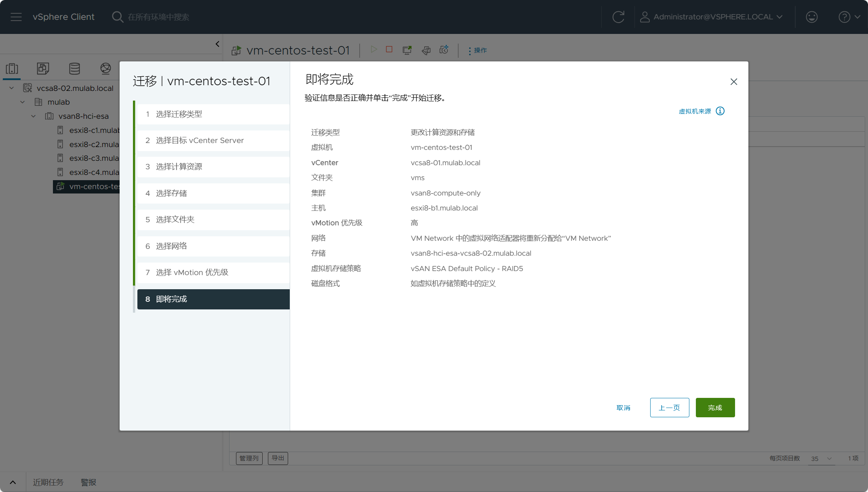Click vSAN ESA Default Policy - RAID5 text

(467, 269)
